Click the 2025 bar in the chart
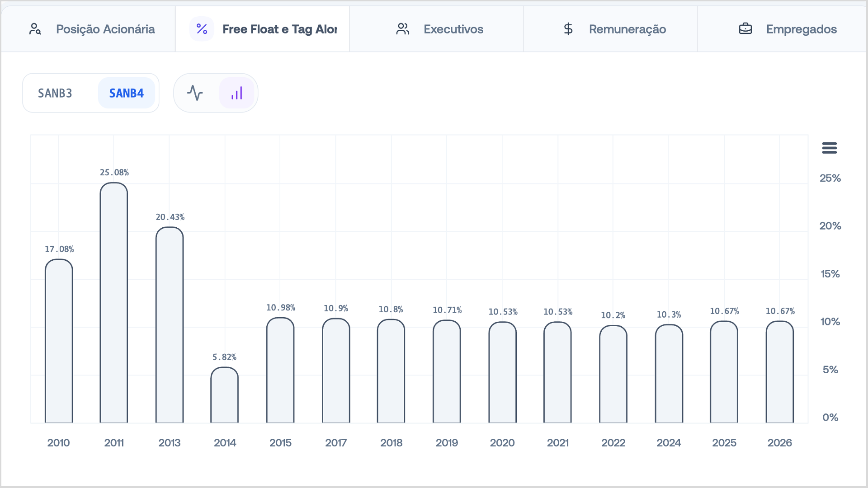The width and height of the screenshot is (868, 488). (724, 372)
